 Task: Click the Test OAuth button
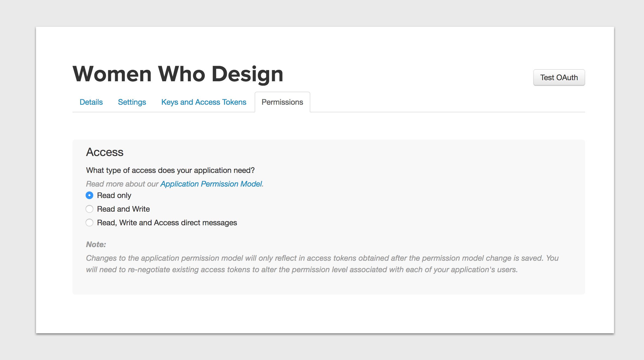pos(559,77)
